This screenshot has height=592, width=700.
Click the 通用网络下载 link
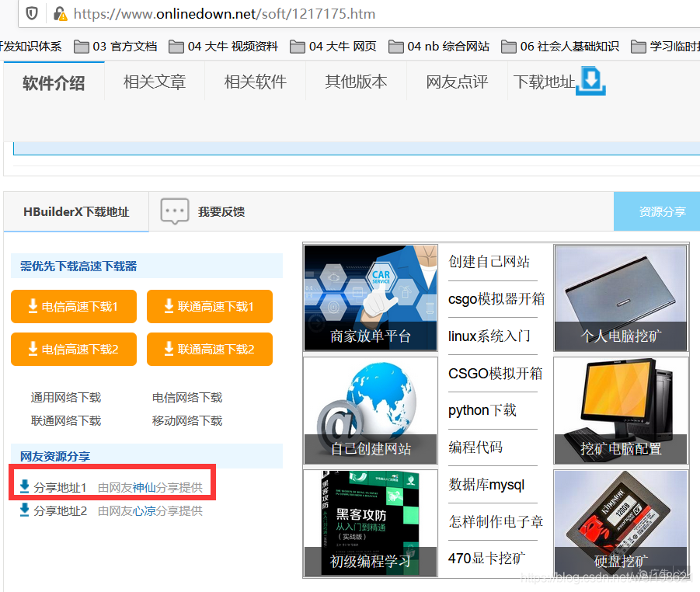66,397
